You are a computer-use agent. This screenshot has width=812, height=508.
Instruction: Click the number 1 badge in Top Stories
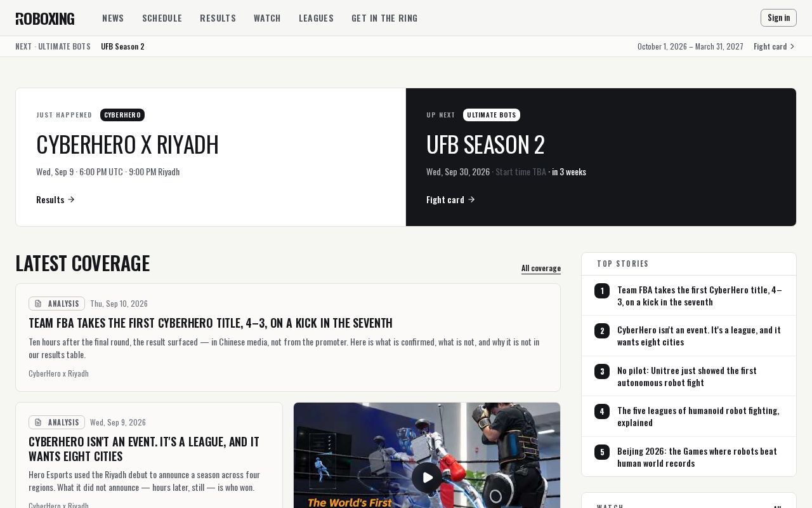[602, 291]
